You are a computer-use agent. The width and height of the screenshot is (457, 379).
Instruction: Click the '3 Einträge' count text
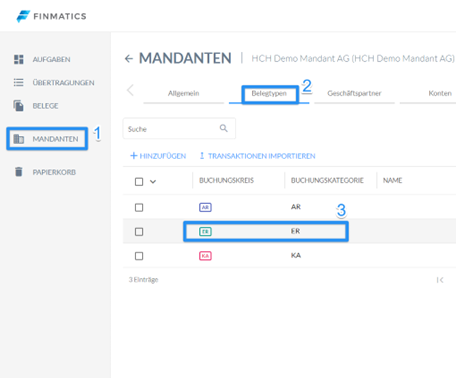point(144,280)
